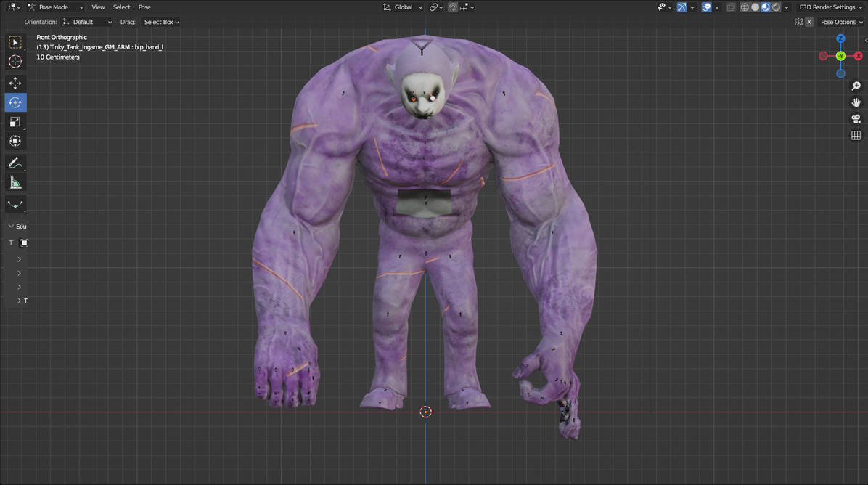Screen dimensions: 868x485
Task: Click the 3D cursor at origin
Action: (425, 412)
